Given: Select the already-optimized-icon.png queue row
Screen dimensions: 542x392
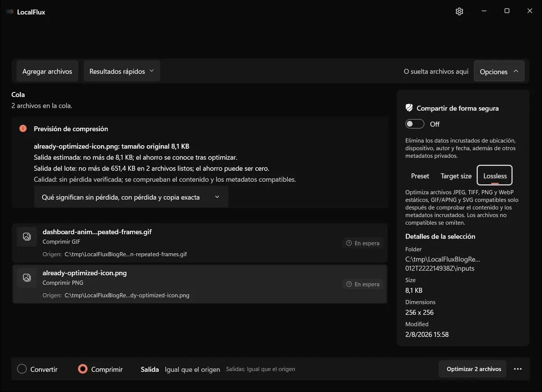Looking at the screenshot, I should click(200, 284).
